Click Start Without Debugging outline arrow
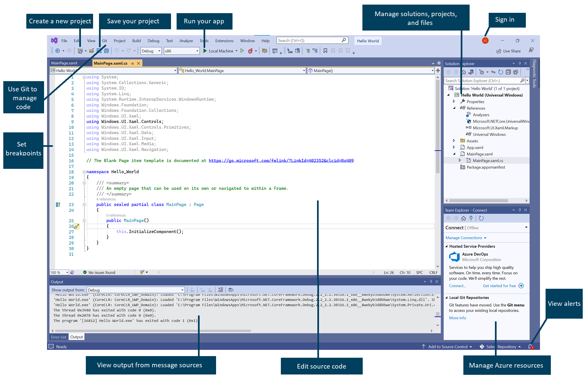This screenshot has width=588, height=385. [x=242, y=51]
